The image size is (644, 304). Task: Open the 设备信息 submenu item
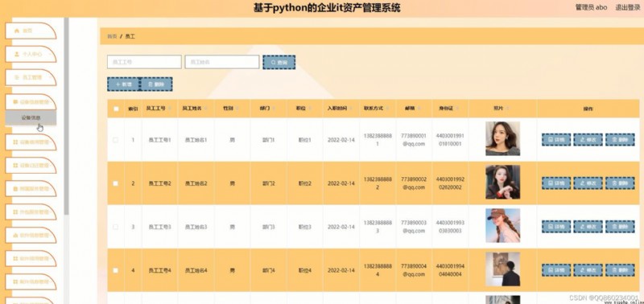pyautogui.click(x=31, y=117)
